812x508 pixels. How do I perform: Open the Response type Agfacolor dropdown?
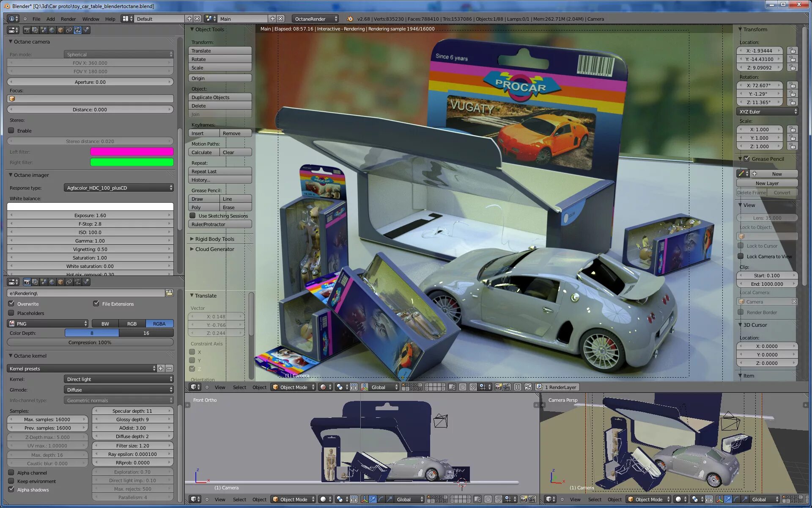(x=118, y=188)
